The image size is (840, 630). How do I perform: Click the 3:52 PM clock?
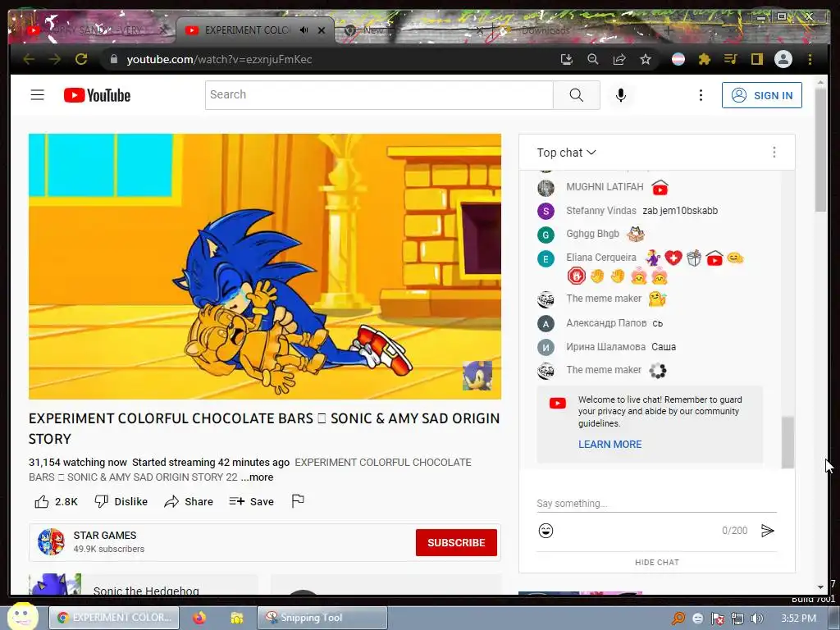tap(798, 619)
